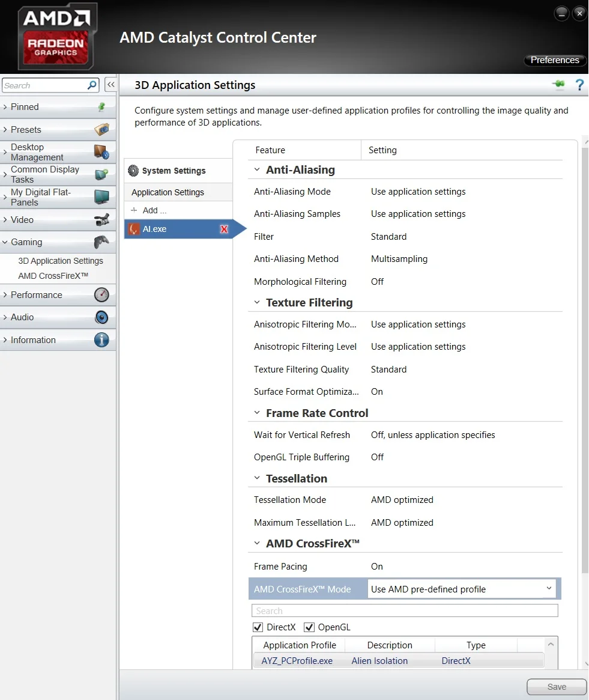Click the green pin page icon
589x700 pixels.
(x=558, y=84)
